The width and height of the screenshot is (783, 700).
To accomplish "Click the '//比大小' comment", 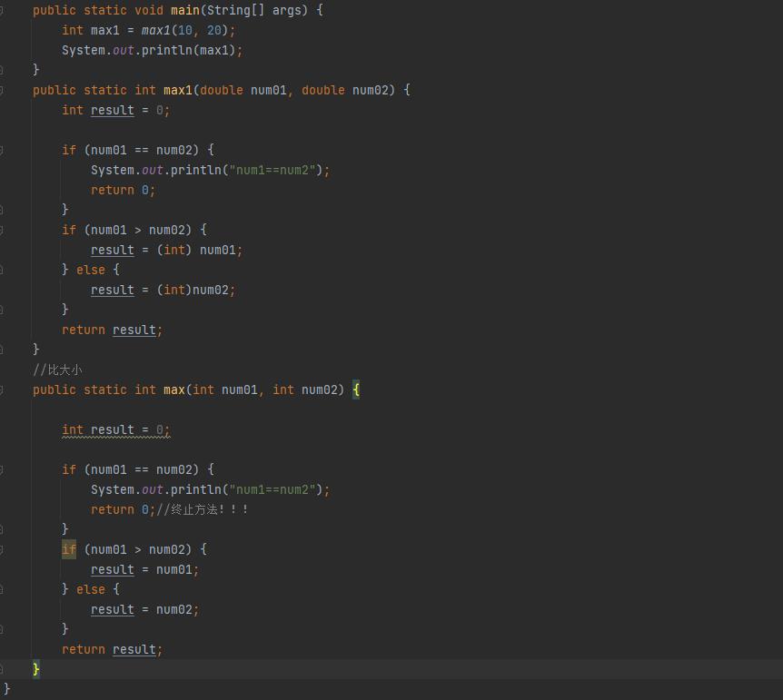I will pyautogui.click(x=57, y=370).
